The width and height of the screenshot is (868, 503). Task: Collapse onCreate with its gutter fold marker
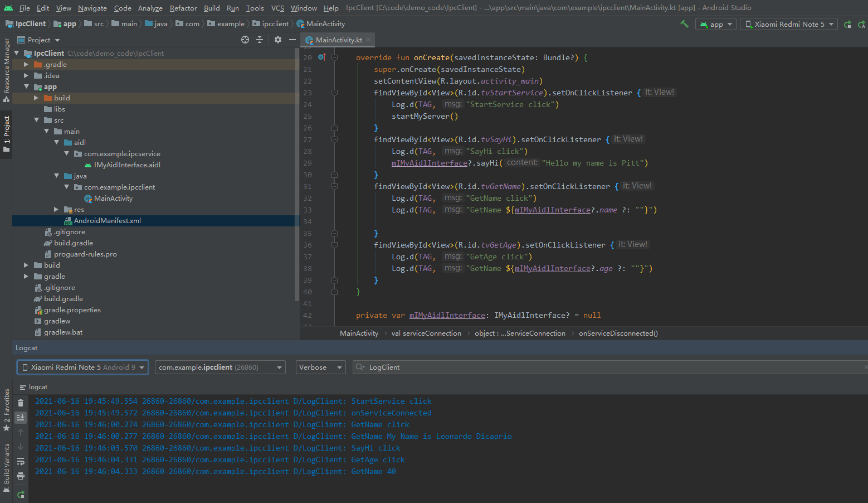(x=334, y=57)
